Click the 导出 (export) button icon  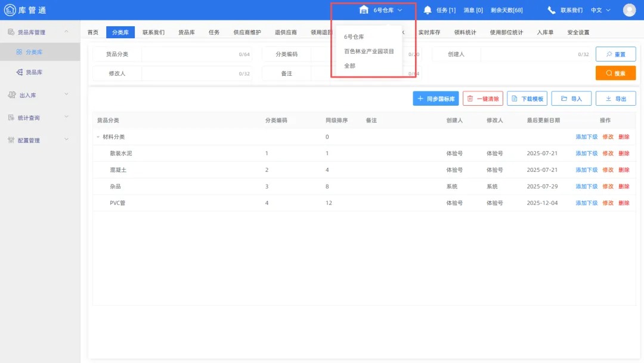(610, 98)
